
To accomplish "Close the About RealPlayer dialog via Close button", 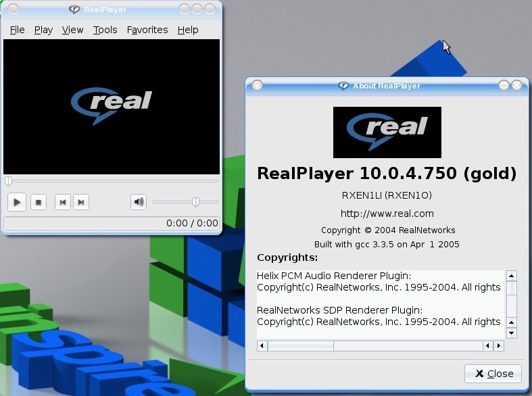I will 493,374.
